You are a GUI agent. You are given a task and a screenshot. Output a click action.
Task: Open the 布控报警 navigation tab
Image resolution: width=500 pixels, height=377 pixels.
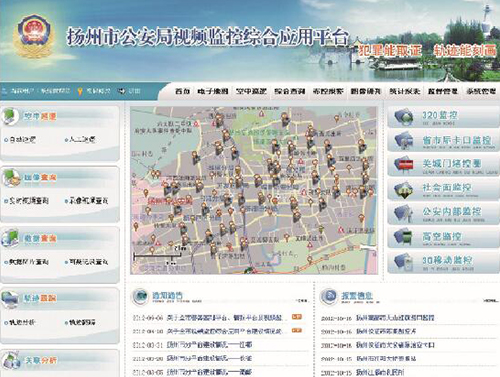click(328, 91)
